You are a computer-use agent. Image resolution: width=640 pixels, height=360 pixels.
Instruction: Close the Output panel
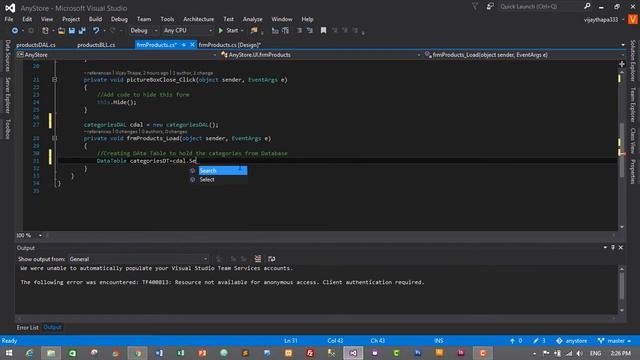pos(620,247)
